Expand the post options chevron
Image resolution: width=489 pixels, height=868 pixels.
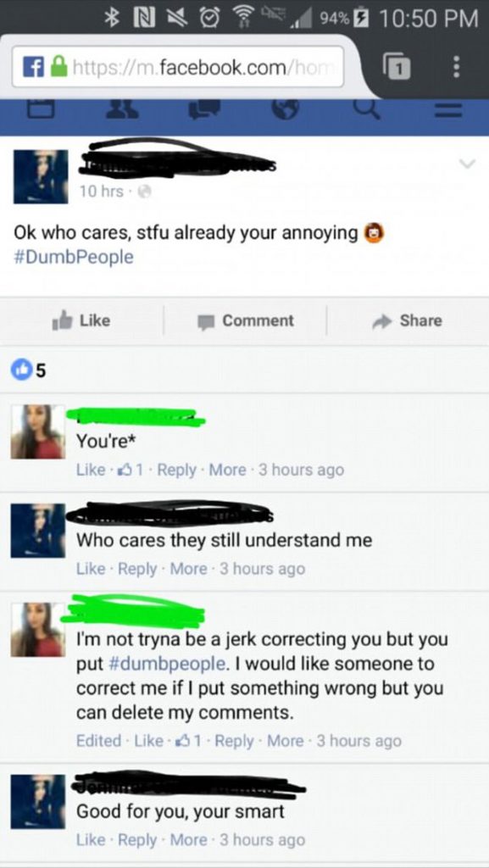coord(468,164)
